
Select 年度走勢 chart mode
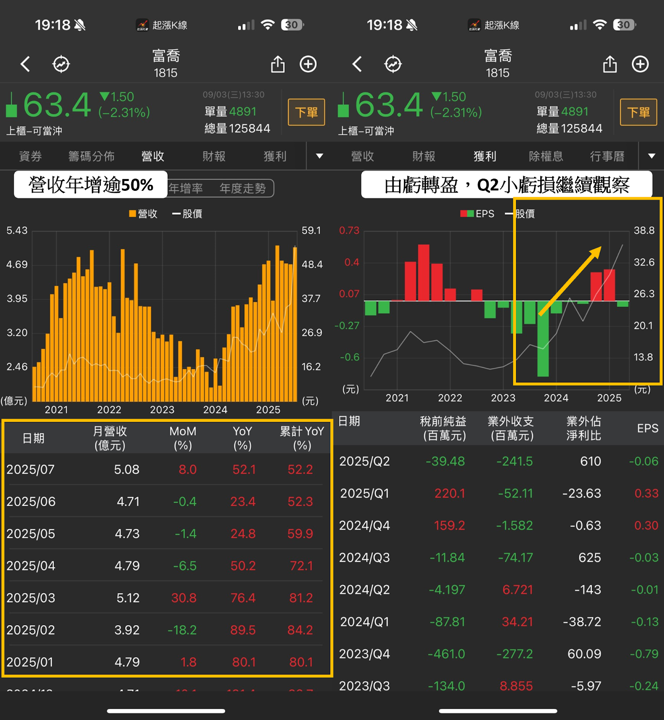(x=242, y=188)
